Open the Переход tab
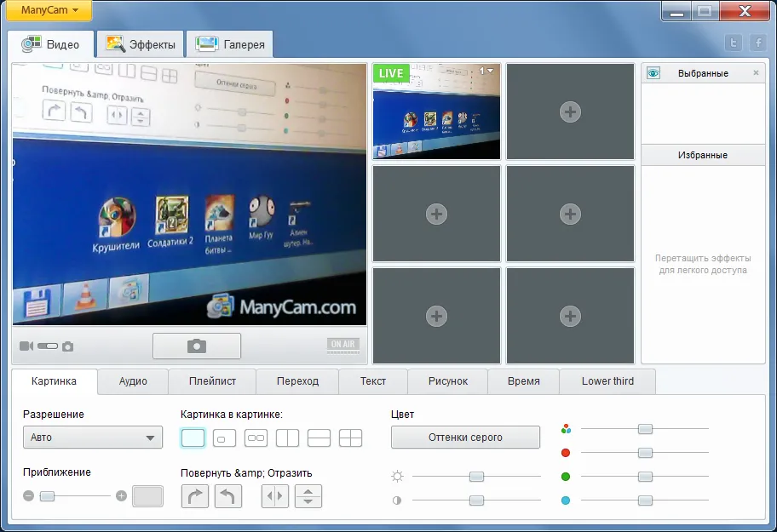This screenshot has width=777, height=532. pyautogui.click(x=297, y=381)
